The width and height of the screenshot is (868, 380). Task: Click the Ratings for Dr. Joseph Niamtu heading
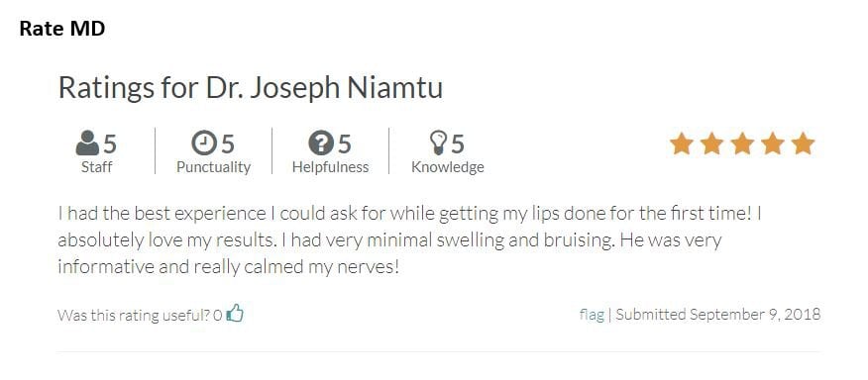[251, 87]
